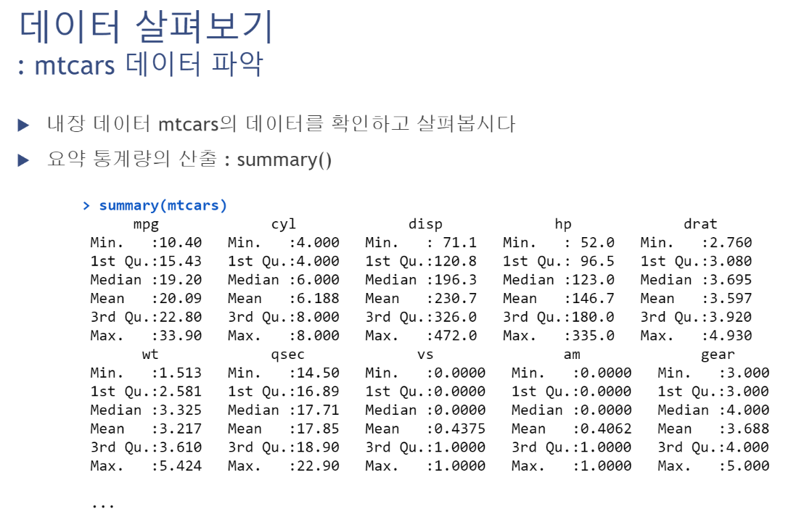Click the 'cyl' column header
This screenshot has width=812, height=525.
pos(283,225)
